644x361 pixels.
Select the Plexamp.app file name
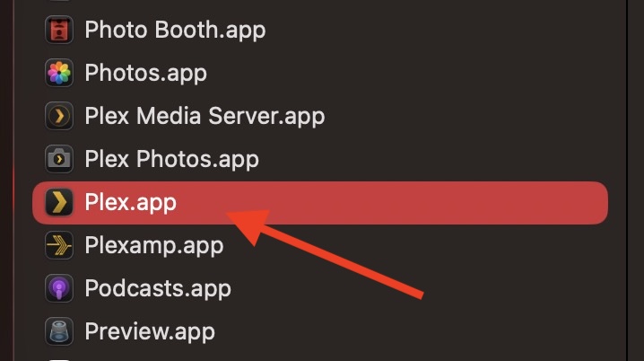click(x=154, y=246)
